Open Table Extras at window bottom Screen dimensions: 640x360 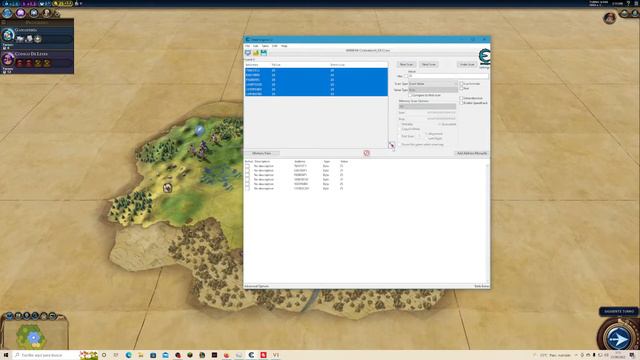pyautogui.click(x=481, y=286)
